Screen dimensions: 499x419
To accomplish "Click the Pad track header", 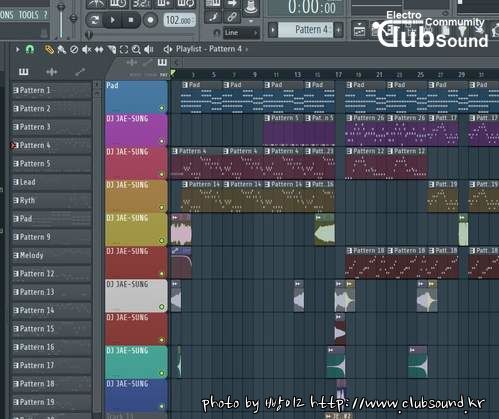I will pos(136,97).
